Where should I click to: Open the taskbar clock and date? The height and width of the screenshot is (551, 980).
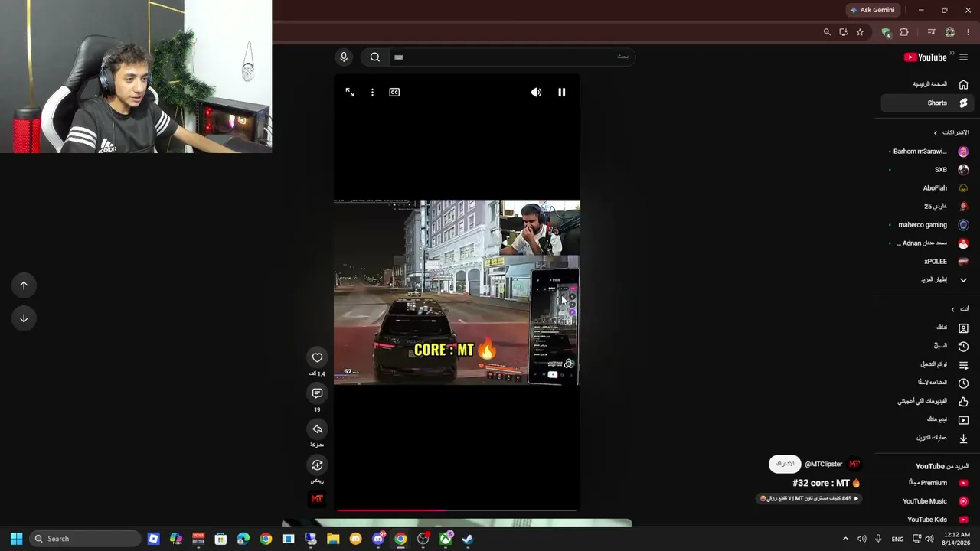point(955,539)
